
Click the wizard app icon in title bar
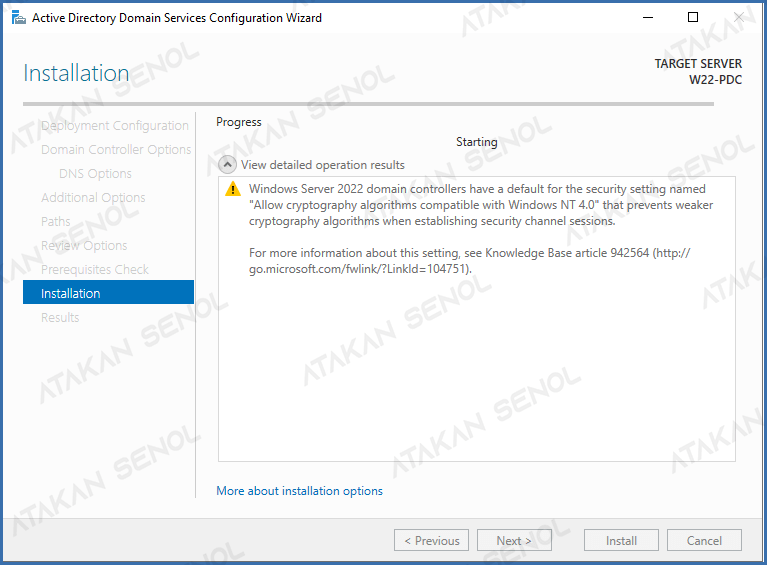tap(19, 18)
